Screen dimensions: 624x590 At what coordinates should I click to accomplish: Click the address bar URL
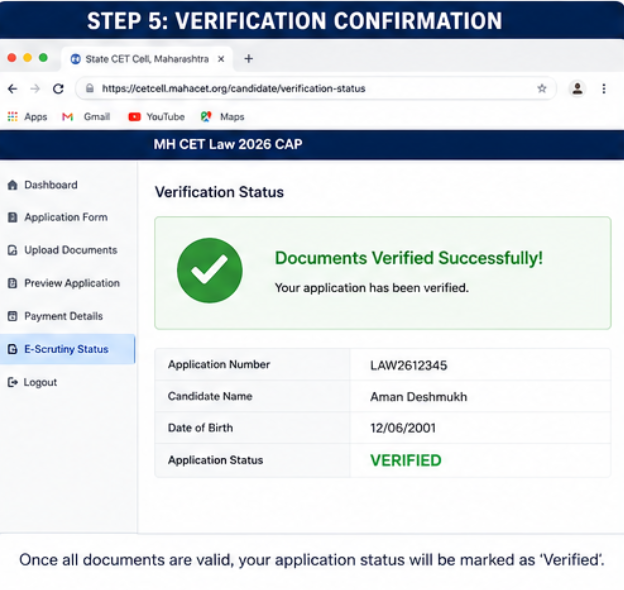click(x=234, y=88)
